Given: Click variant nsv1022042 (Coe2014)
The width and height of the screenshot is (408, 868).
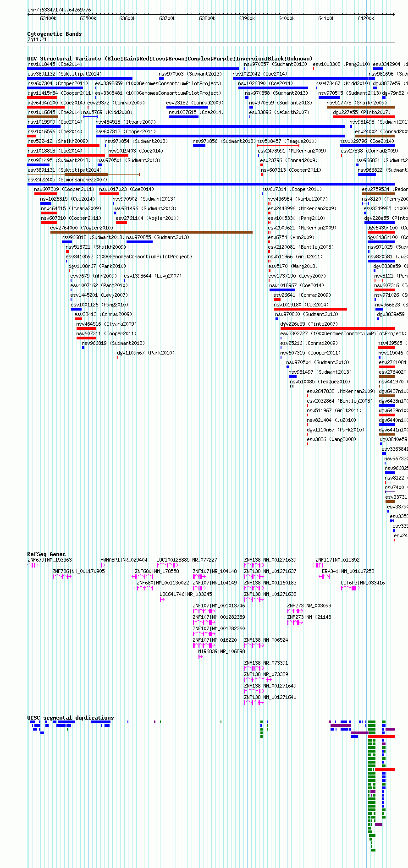Looking at the screenshot, I should click(260, 74).
